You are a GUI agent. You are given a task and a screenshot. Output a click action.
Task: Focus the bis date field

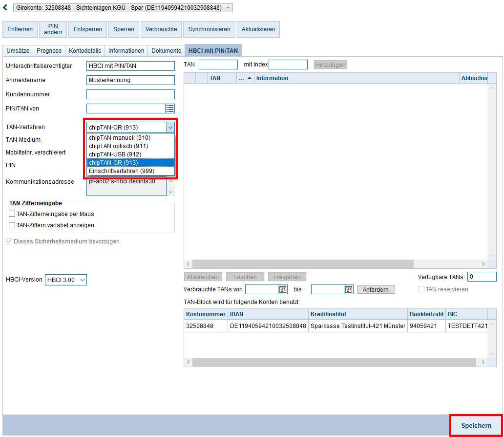point(328,289)
